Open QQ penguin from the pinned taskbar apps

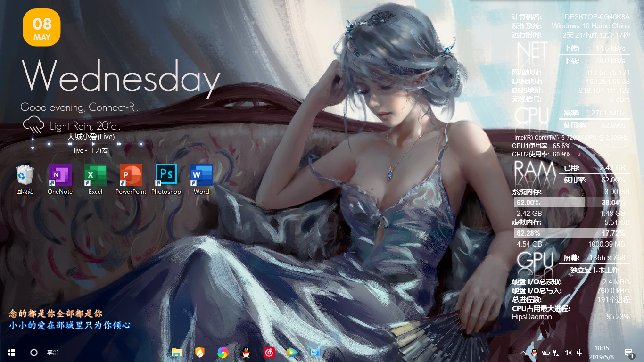click(246, 352)
